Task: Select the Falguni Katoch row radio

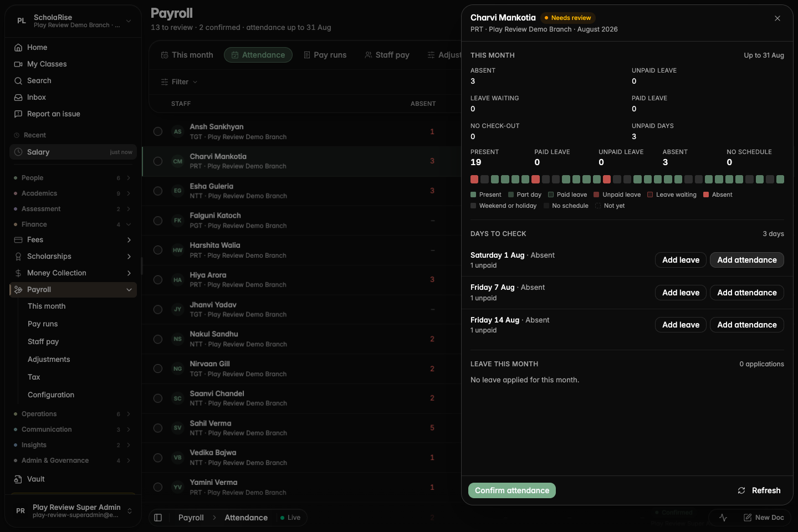Action: pyautogui.click(x=158, y=221)
